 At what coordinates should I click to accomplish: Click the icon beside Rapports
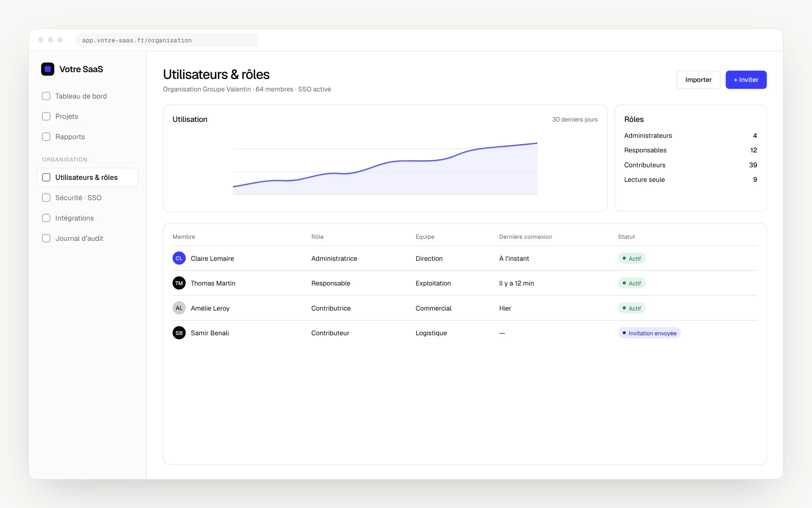click(x=46, y=137)
